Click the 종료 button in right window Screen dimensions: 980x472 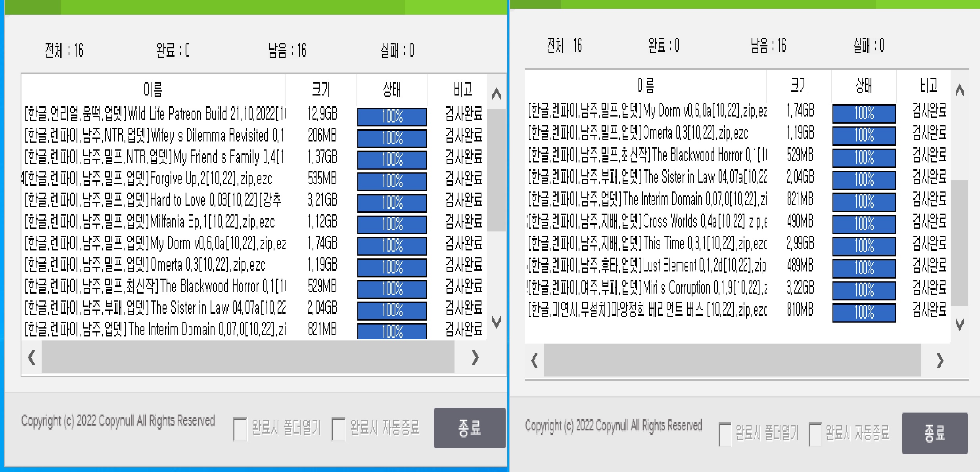pos(935,433)
